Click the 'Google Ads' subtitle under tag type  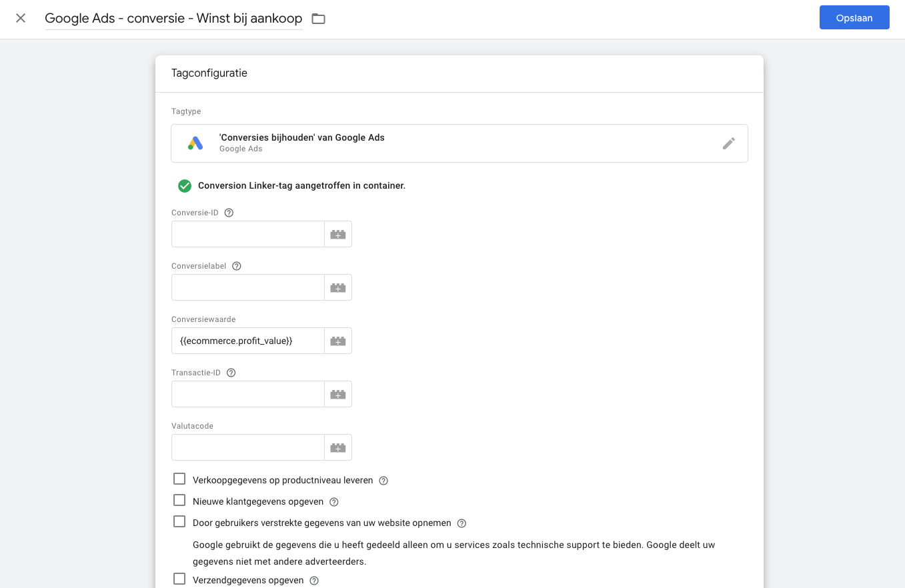(241, 149)
